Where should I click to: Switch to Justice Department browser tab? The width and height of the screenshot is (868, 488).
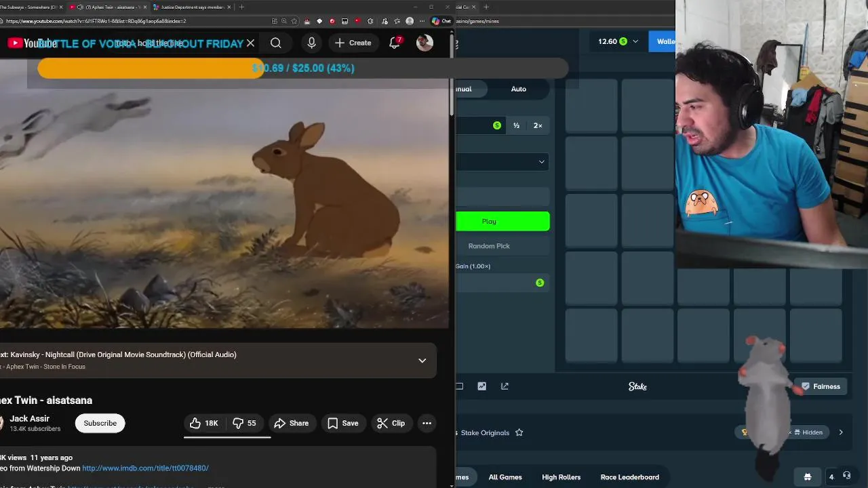click(192, 7)
